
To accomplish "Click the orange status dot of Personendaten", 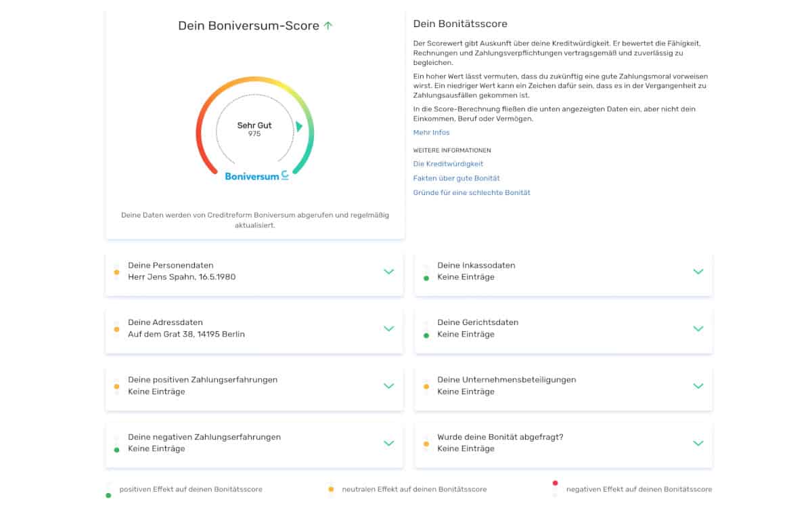I will (116, 272).
